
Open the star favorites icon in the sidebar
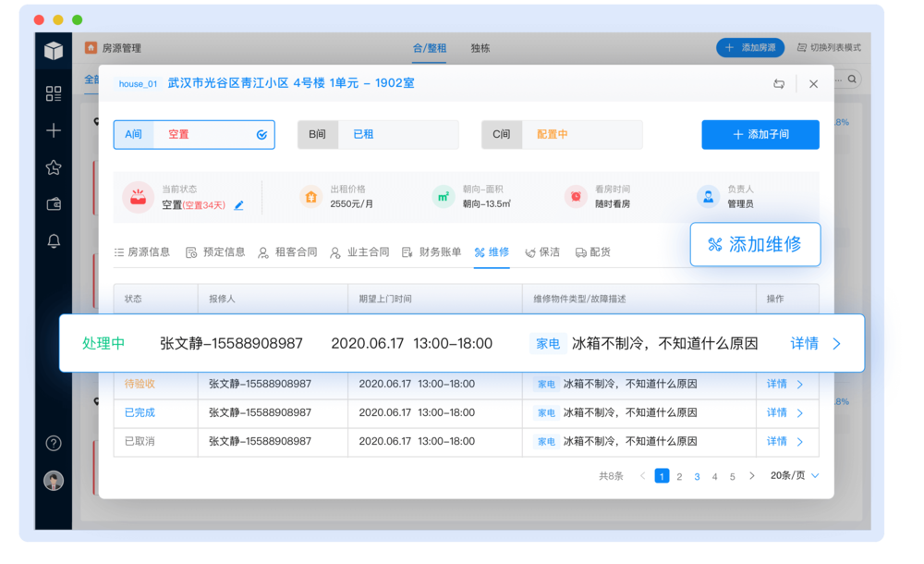[54, 167]
